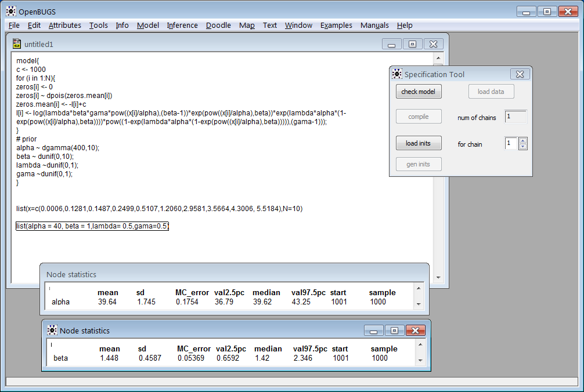Click the num of chains input field
Screen dimensions: 584x392
click(516, 117)
